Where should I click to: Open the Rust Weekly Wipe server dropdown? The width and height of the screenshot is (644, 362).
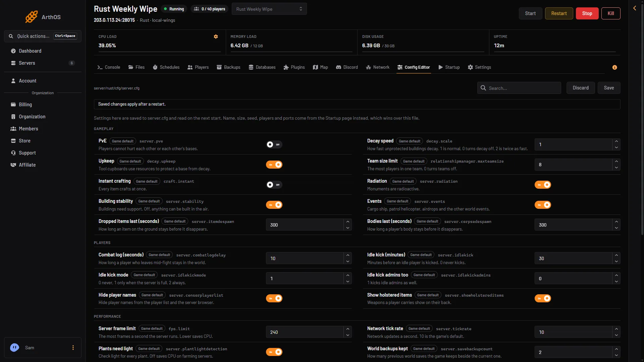[269, 9]
